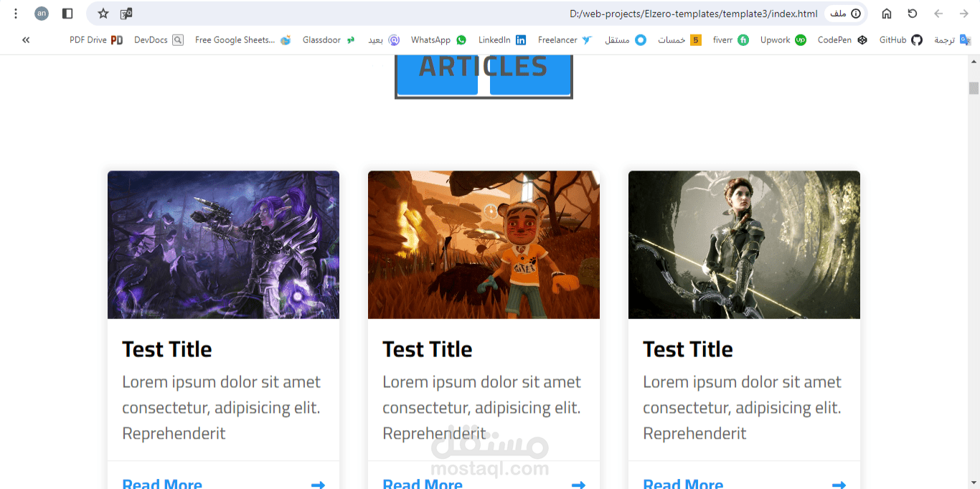The width and height of the screenshot is (980, 489).
Task: Click the arrow icon in third card footer
Action: click(839, 485)
